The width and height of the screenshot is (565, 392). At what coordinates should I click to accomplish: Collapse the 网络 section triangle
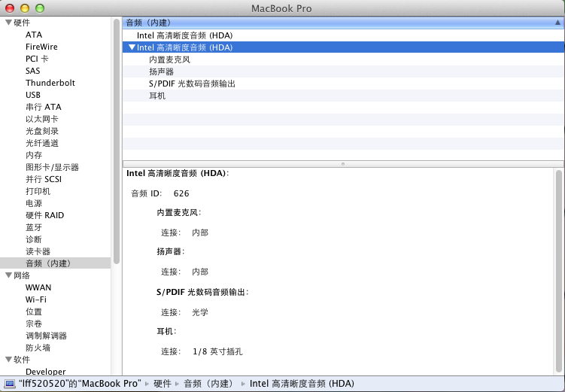pyautogui.click(x=8, y=275)
